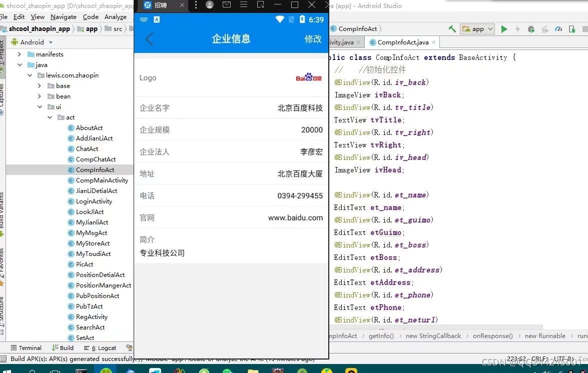Screen dimensions: 588x373
Task: Click the CompInfoAct navigation bar item
Action: pos(354,29)
